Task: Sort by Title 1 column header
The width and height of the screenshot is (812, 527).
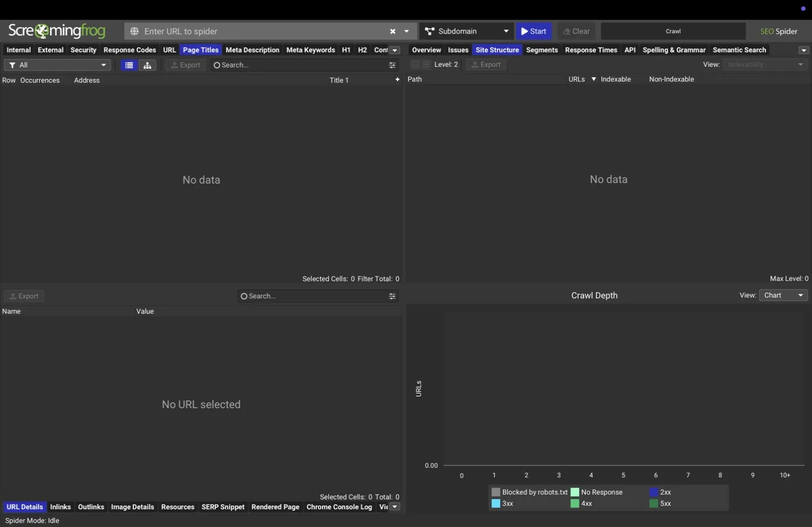Action: (339, 80)
